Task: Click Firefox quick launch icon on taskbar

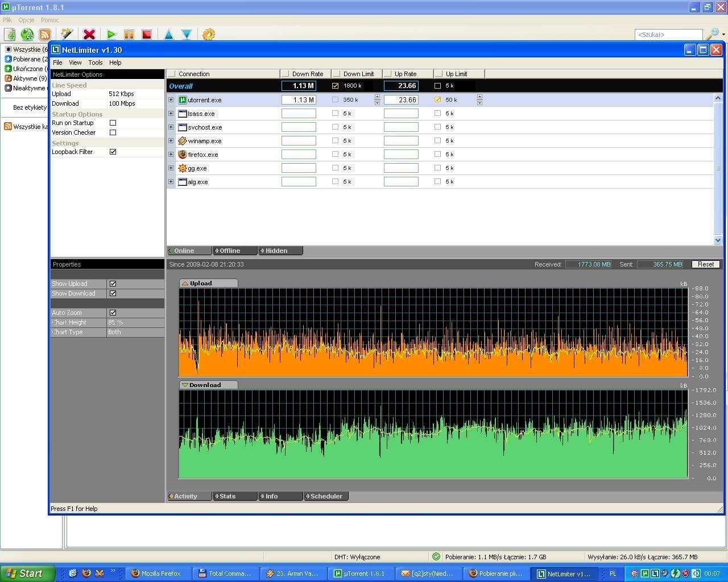Action: (x=86, y=573)
